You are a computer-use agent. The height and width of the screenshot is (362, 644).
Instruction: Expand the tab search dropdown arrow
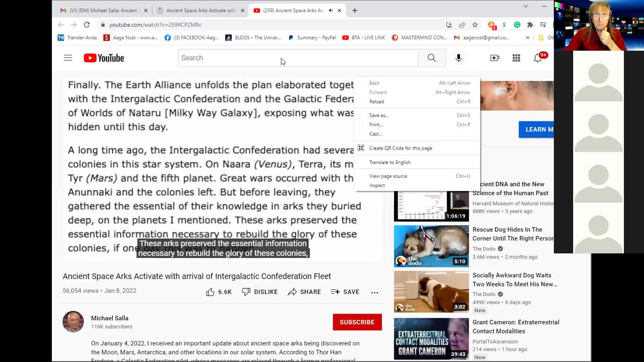click(525, 6)
